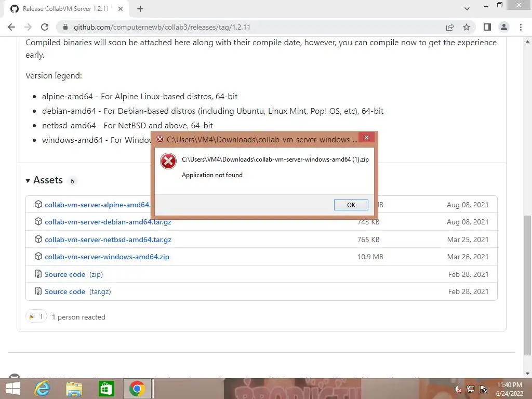This screenshot has height=399, width=532.
Task: Open Chrome profile avatar
Action: click(504, 27)
